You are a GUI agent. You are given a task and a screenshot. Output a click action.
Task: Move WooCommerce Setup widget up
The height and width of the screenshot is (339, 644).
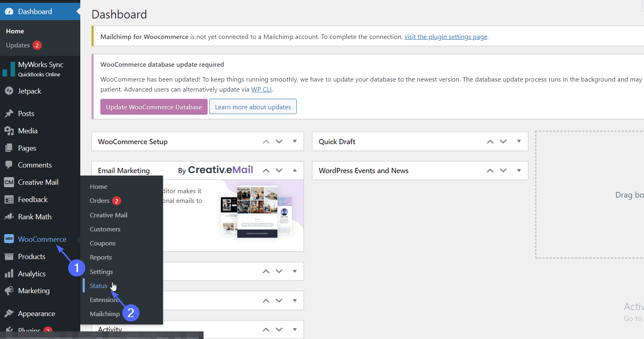click(266, 142)
